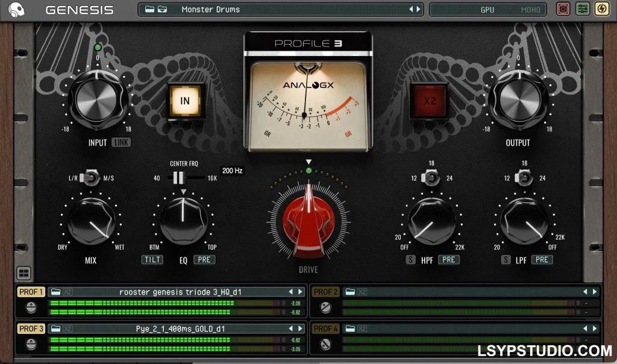Click X2 icon in PROF 1 slot
The image size is (617, 364).
[67, 292]
